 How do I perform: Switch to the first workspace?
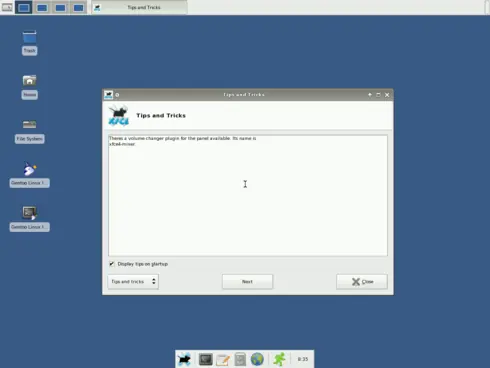[24, 7]
